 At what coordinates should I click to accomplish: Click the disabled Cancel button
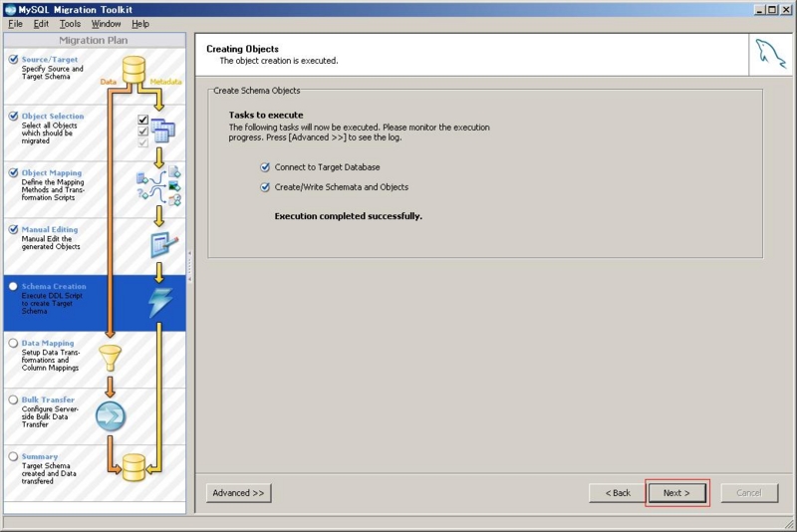click(x=749, y=493)
